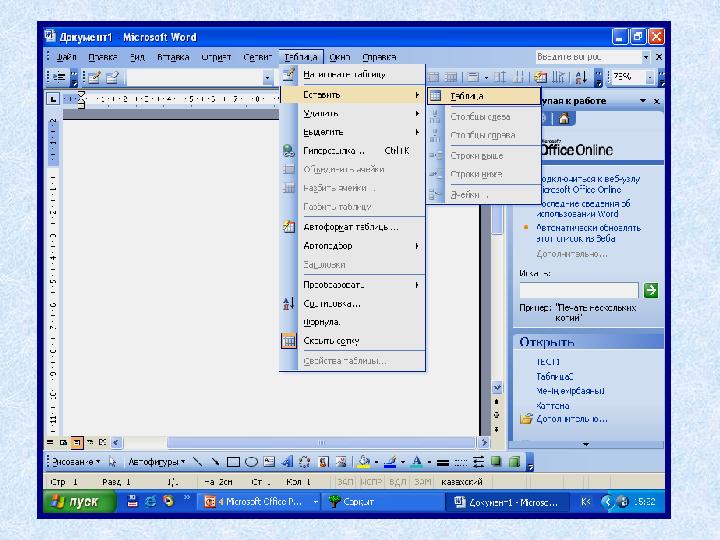Open Font Color dropdown arrow
Screen dimensions: 720x540
(x=429, y=462)
